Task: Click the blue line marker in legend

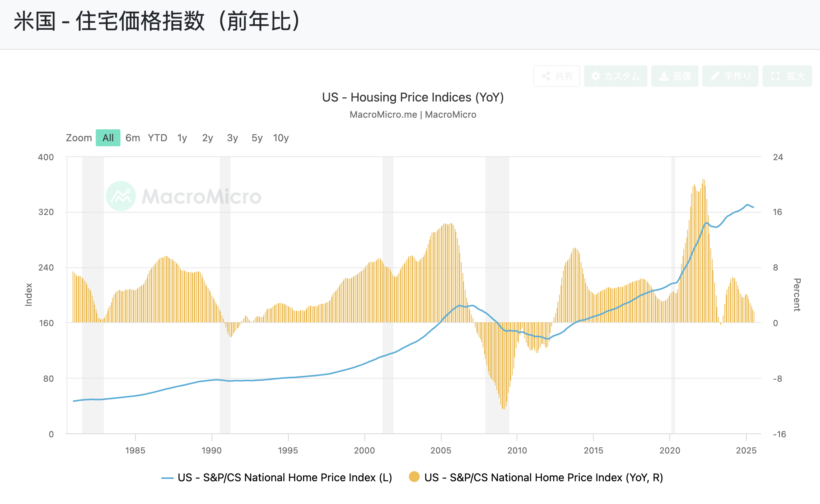Action: click(167, 478)
